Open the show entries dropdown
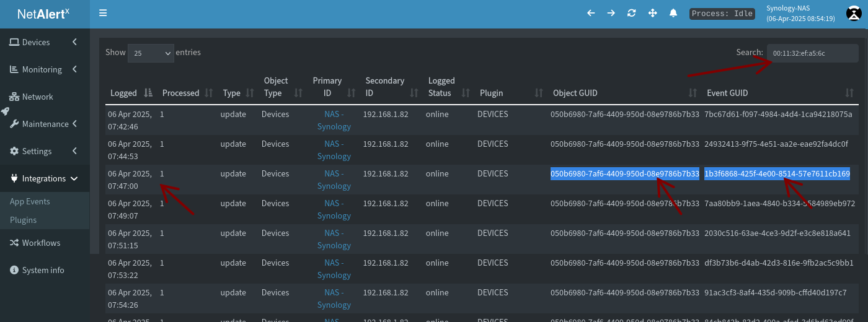Viewport: 868px width, 322px height. point(151,53)
